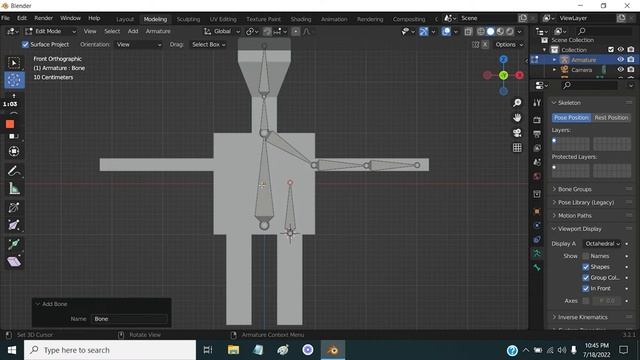This screenshot has width=640, height=360.
Task: Open the Edit Mode dropdown
Action: (51, 31)
